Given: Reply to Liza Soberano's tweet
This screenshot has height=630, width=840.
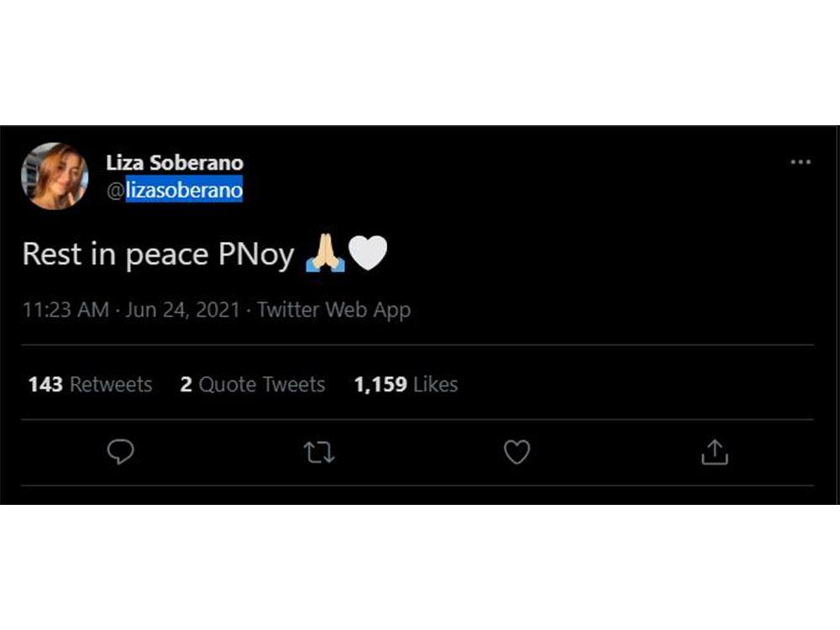Looking at the screenshot, I should [121, 453].
